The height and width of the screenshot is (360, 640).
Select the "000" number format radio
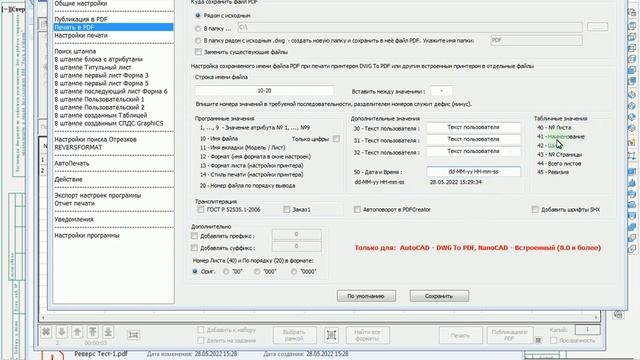(257, 271)
